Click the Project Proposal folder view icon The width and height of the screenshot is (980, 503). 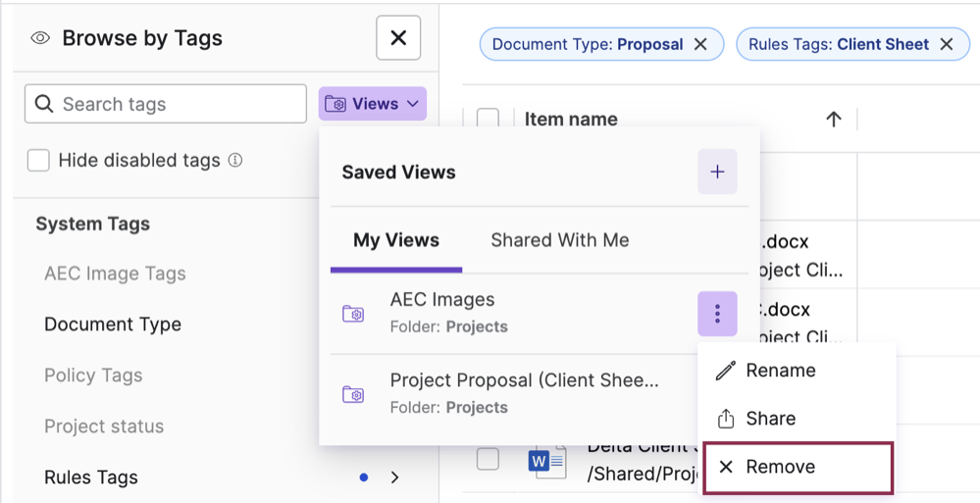(x=353, y=394)
